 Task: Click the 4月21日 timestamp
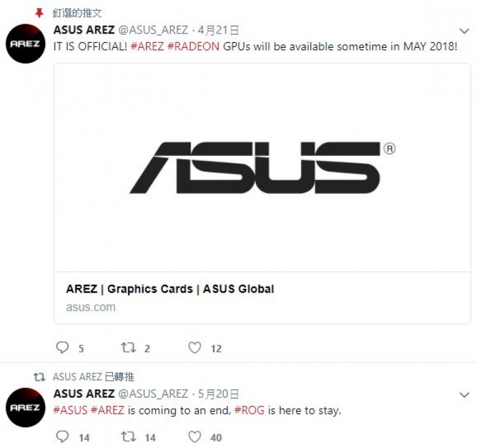[218, 30]
